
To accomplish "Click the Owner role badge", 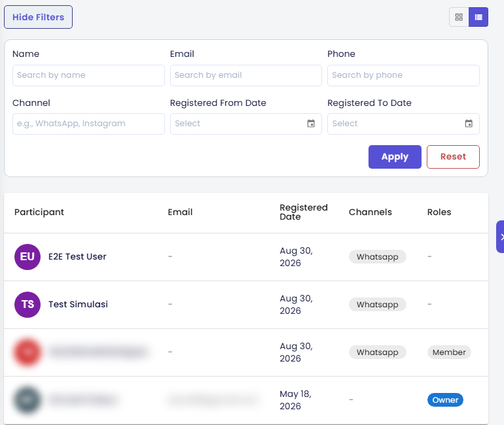I will 445,400.
